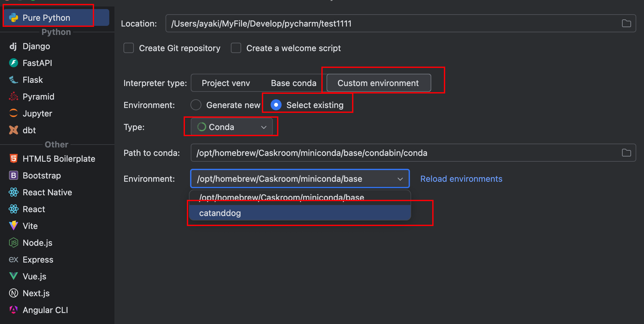This screenshot has width=644, height=324.
Task: Switch to Base conda interpreter type
Action: 294,83
